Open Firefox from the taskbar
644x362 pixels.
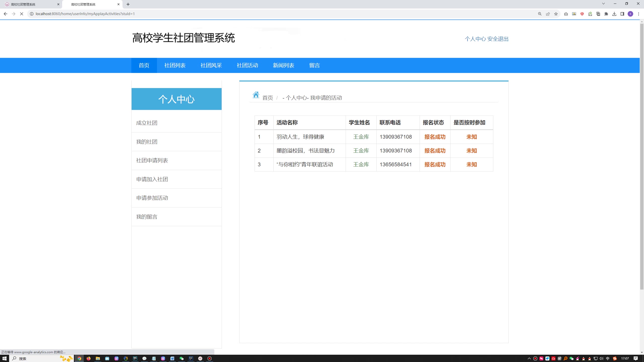(x=89, y=358)
